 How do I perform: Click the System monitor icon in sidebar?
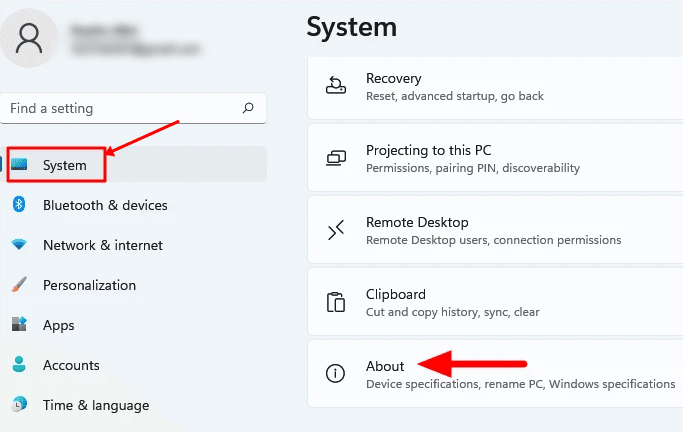(20, 165)
